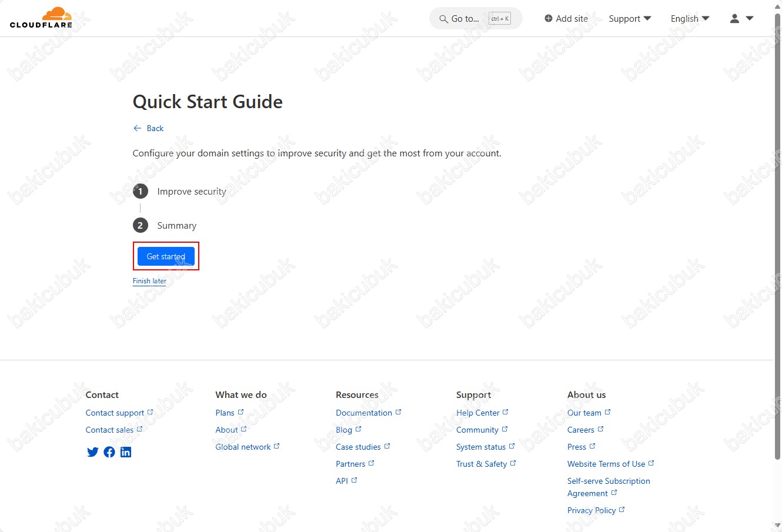Open the Our team link
Screen dimensions: 782x532
point(589,413)
